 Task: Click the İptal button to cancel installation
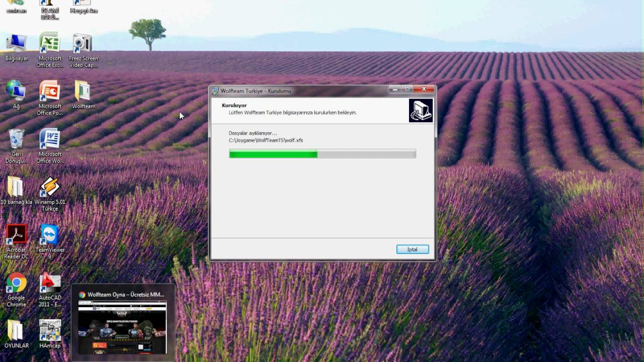tap(413, 249)
